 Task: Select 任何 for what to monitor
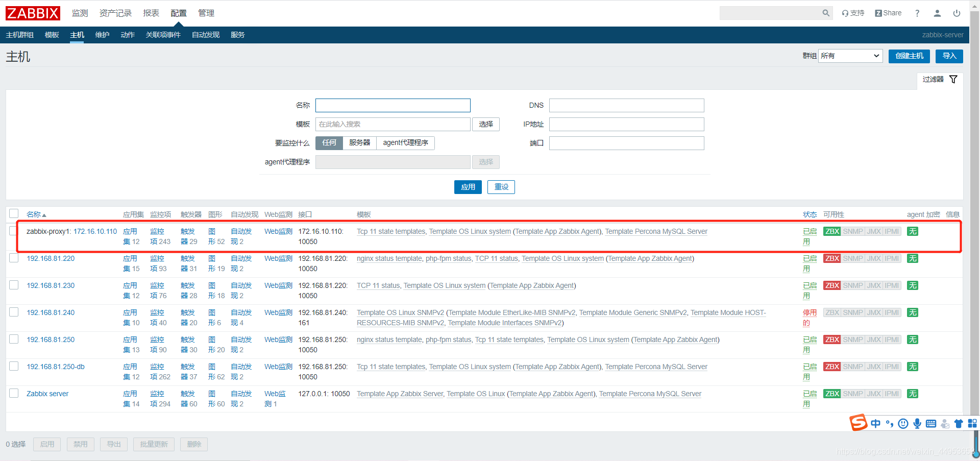tap(329, 143)
